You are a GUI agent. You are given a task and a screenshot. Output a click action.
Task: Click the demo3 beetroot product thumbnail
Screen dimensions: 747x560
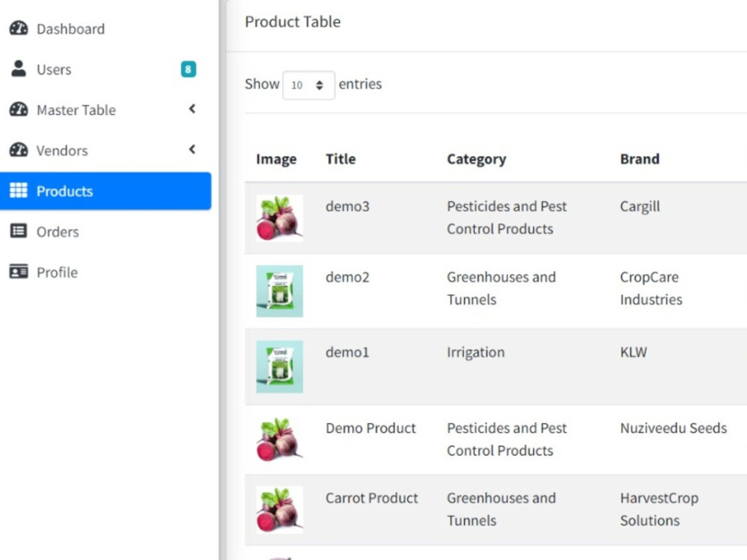(279, 218)
